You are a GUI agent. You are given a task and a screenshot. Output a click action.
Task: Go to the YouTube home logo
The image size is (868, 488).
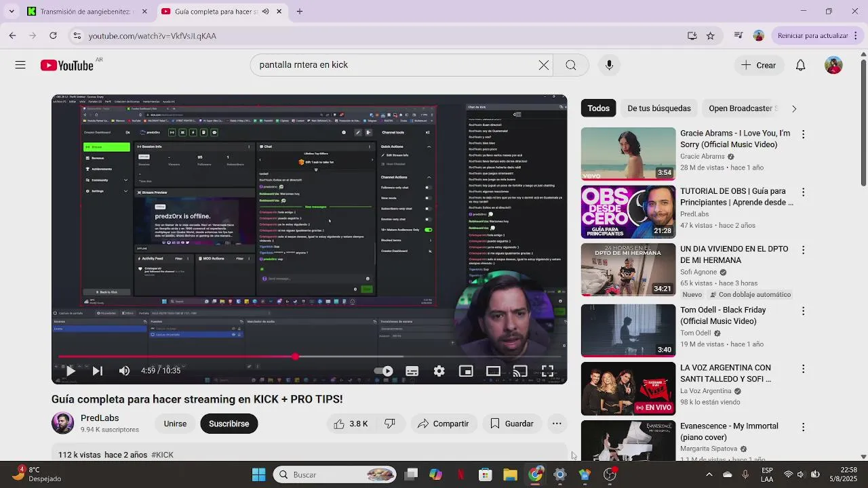[x=66, y=65]
